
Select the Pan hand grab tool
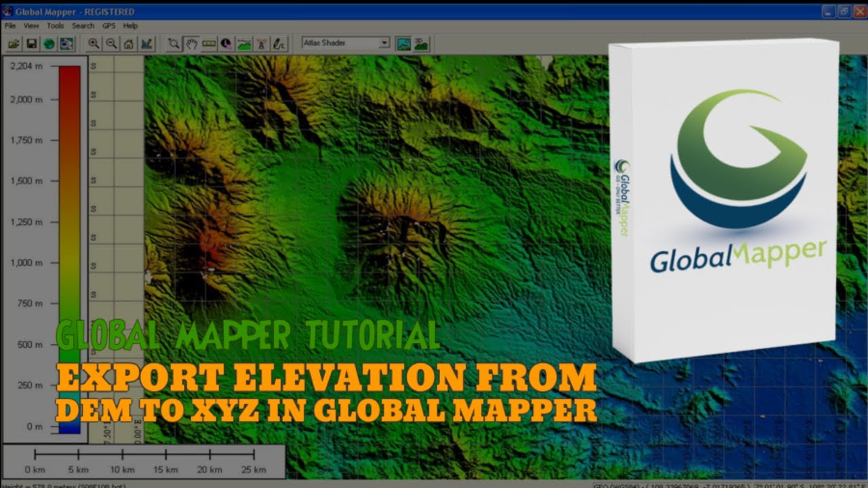[x=192, y=43]
